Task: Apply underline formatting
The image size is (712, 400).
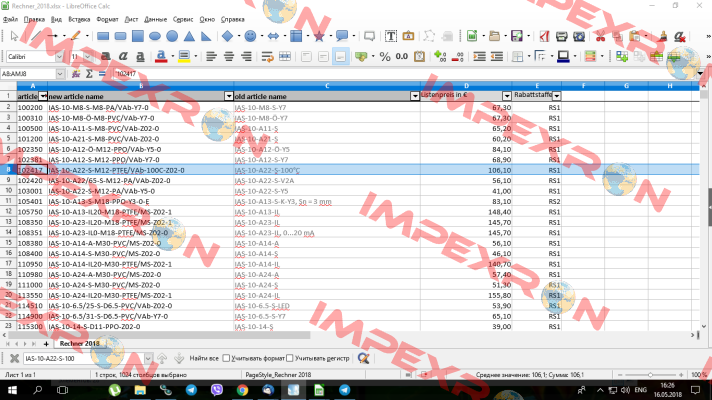Action: tap(140, 56)
